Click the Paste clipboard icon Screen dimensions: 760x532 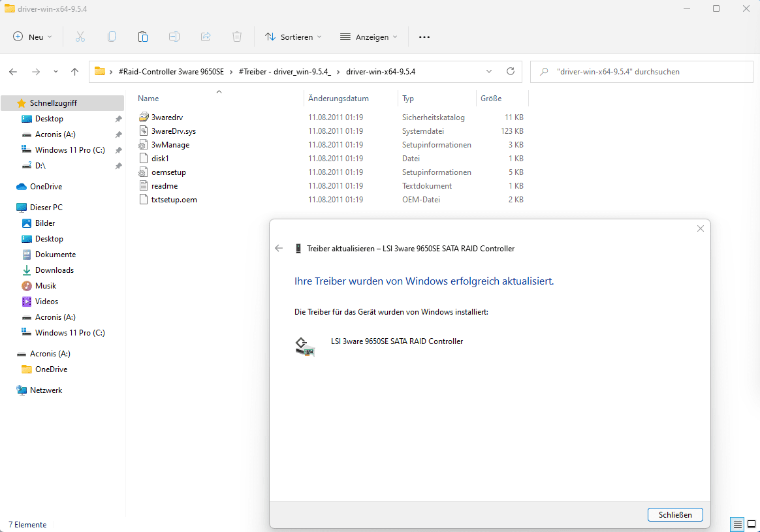point(143,37)
